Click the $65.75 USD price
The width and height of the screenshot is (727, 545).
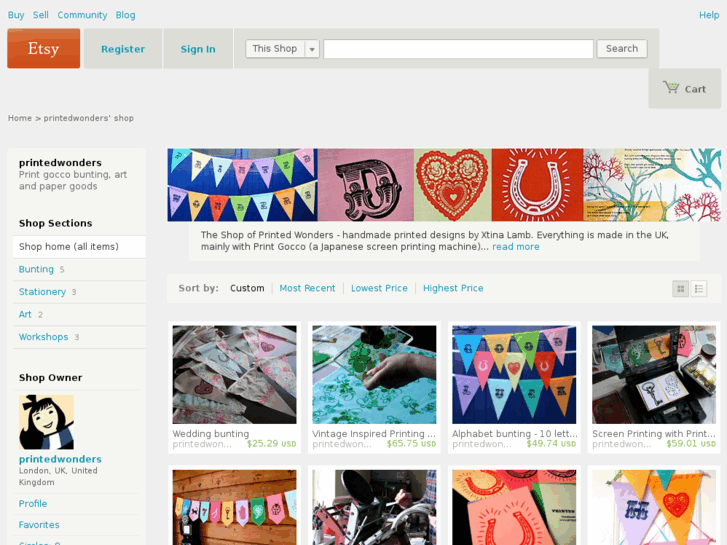(411, 444)
